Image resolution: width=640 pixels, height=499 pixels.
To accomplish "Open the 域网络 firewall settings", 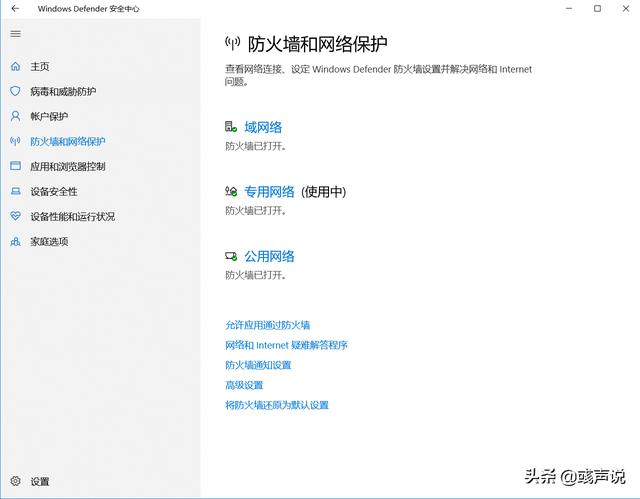I will tap(263, 127).
